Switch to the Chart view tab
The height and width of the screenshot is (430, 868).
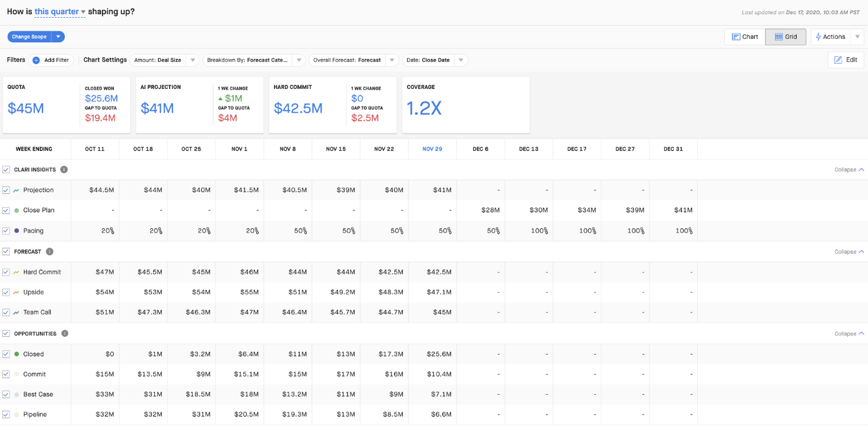click(745, 37)
